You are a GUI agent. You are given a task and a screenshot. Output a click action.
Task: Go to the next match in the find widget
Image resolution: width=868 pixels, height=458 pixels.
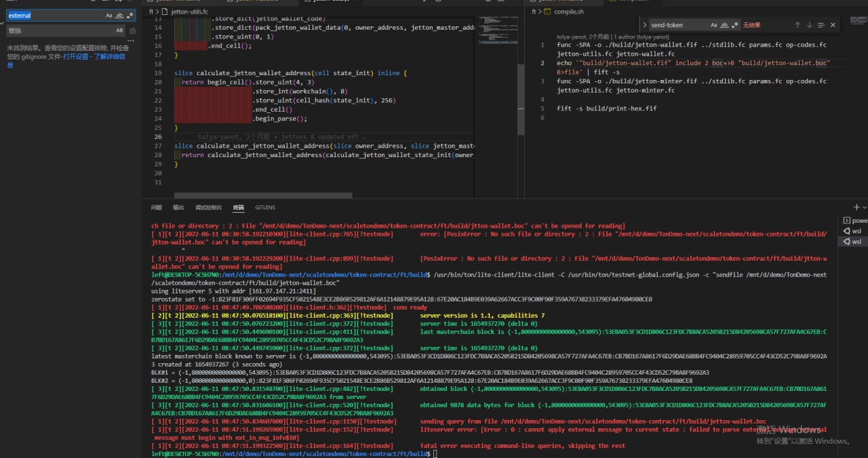(x=809, y=25)
